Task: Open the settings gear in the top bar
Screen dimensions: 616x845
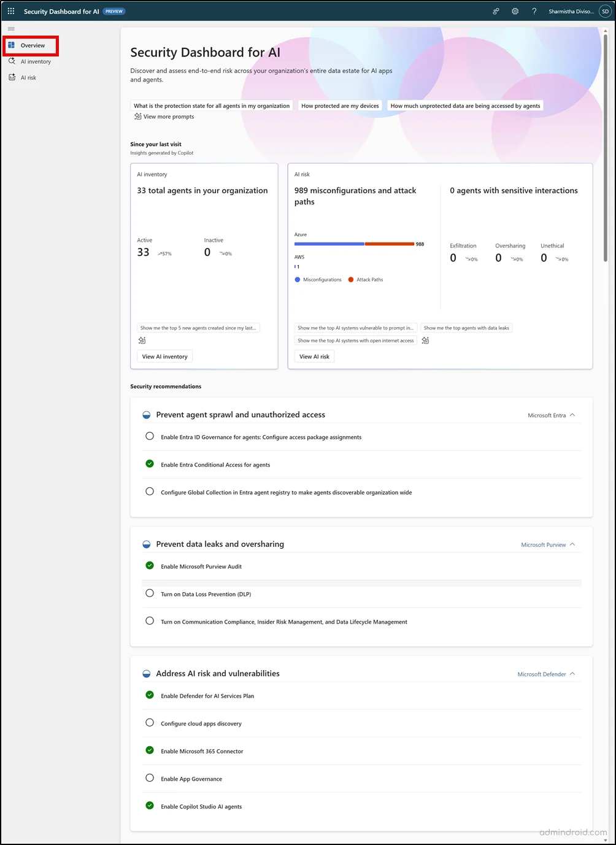Action: [x=515, y=11]
